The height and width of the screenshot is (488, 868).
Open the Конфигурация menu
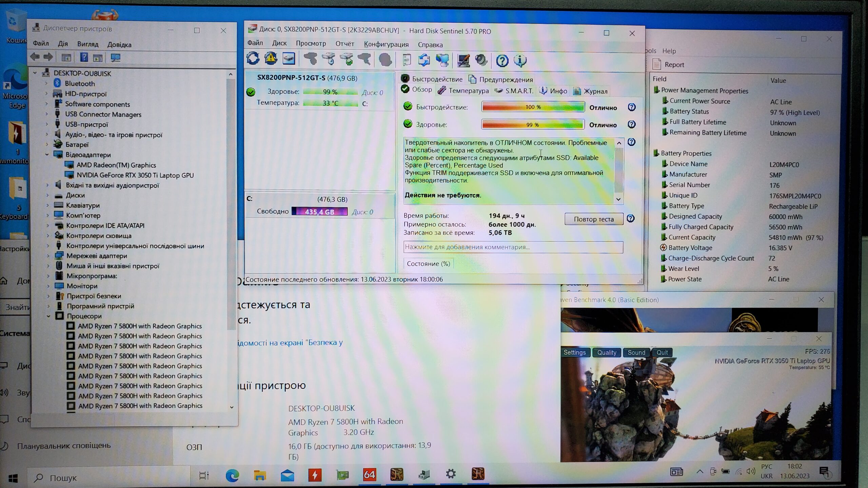[x=386, y=44]
